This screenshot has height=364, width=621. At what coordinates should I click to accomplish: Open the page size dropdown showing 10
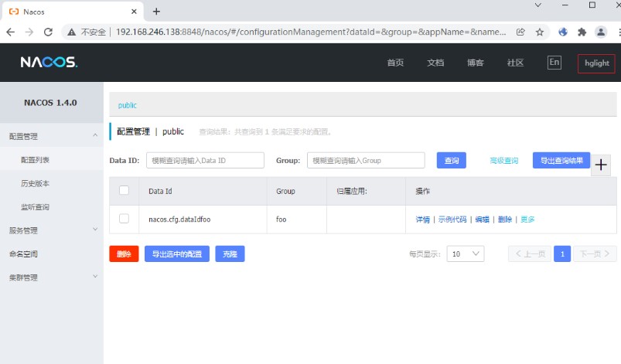click(466, 254)
